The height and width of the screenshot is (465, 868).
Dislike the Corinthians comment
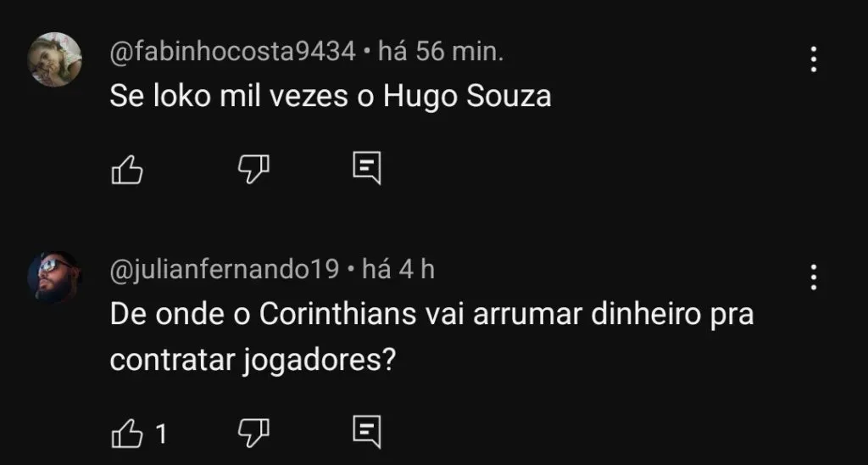[253, 434]
